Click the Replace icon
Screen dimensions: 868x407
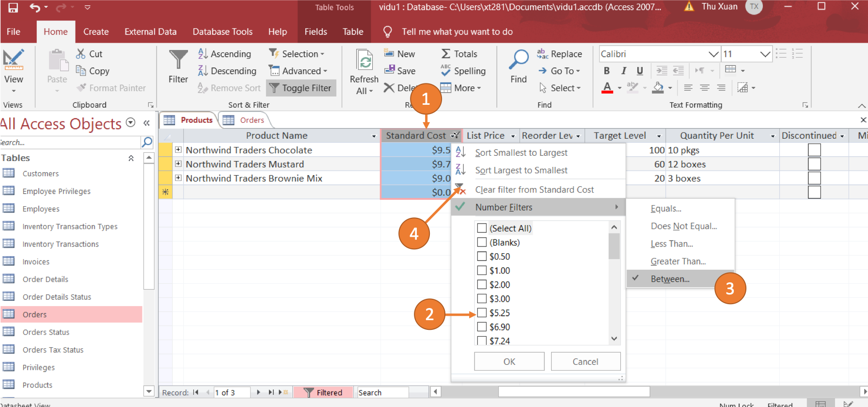click(x=542, y=54)
